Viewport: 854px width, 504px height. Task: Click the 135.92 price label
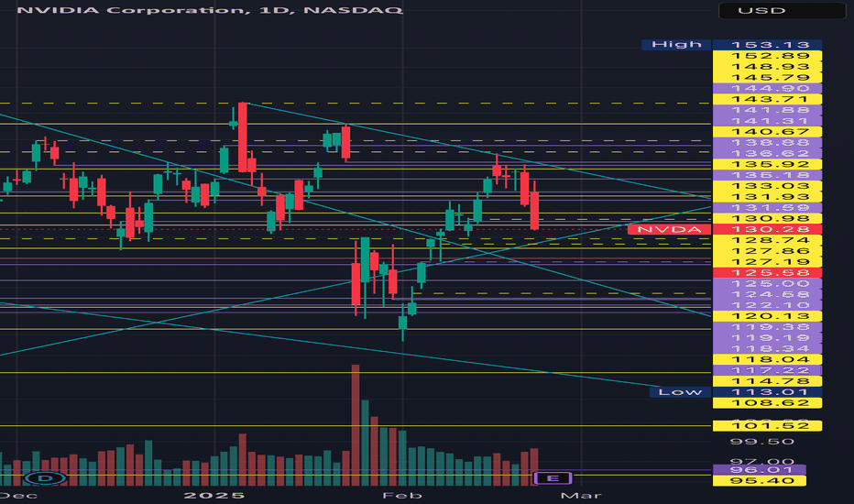767,164
